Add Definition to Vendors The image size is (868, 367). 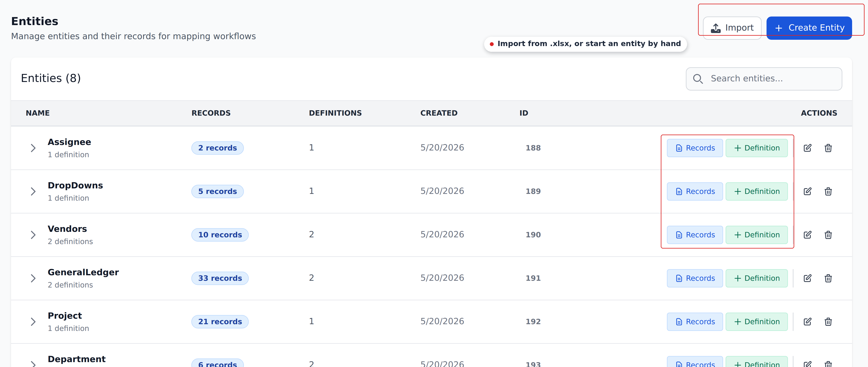point(757,235)
